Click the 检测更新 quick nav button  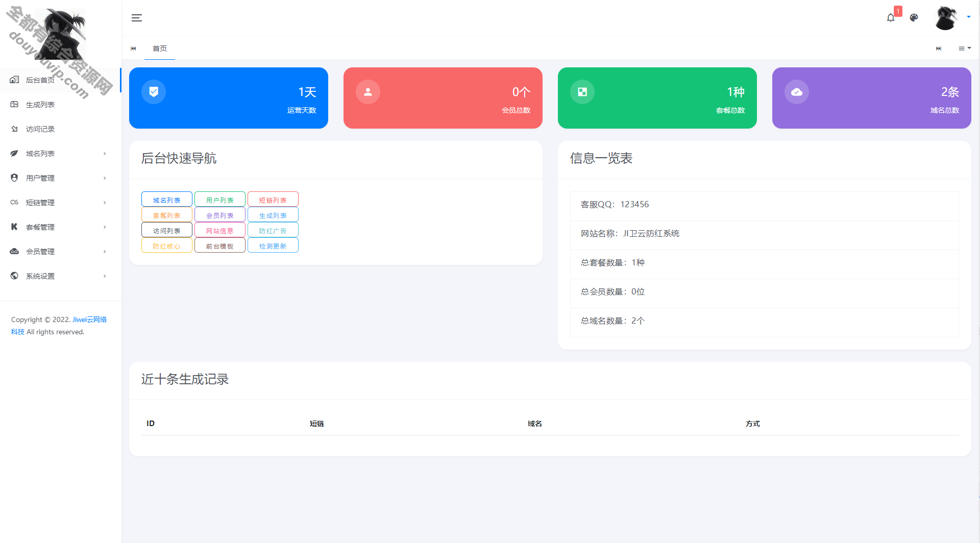click(273, 245)
